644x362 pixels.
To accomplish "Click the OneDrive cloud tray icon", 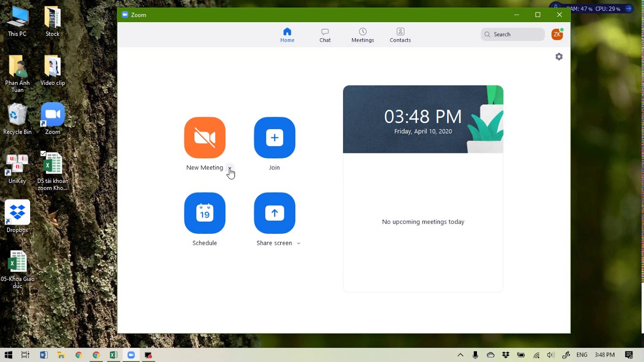I will [491, 355].
